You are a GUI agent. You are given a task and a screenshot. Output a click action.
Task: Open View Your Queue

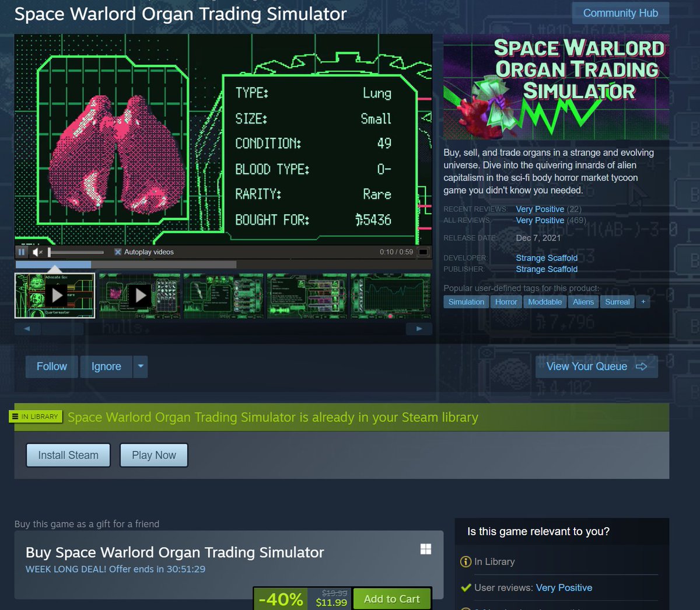tap(597, 367)
